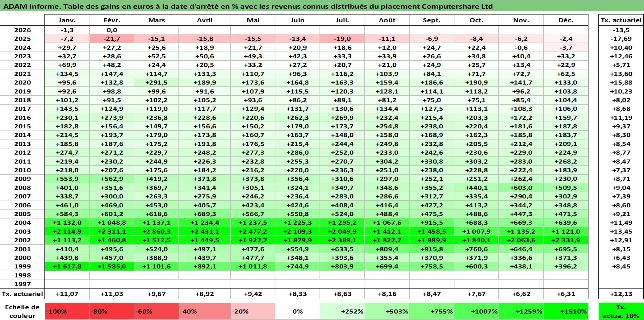Select the -100% red color scale cell
This screenshot has width=644, height=320.
[x=67, y=311]
